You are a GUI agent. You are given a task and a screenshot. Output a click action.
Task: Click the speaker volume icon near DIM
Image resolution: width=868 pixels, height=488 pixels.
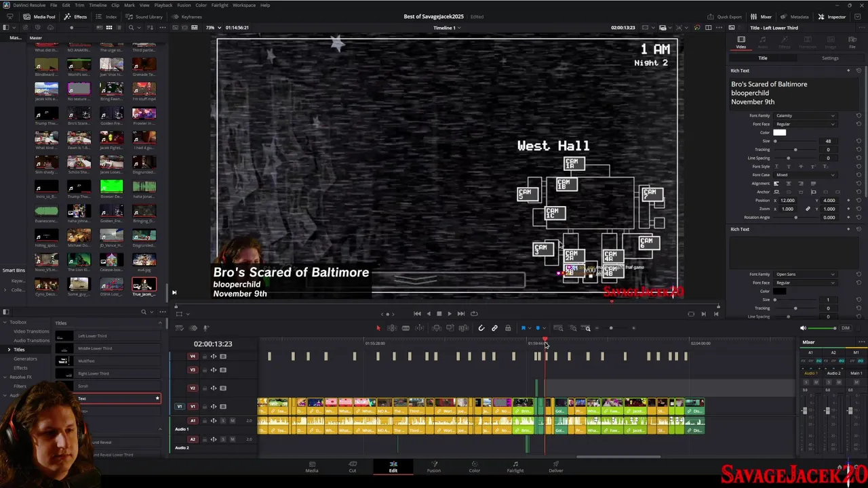coord(804,328)
